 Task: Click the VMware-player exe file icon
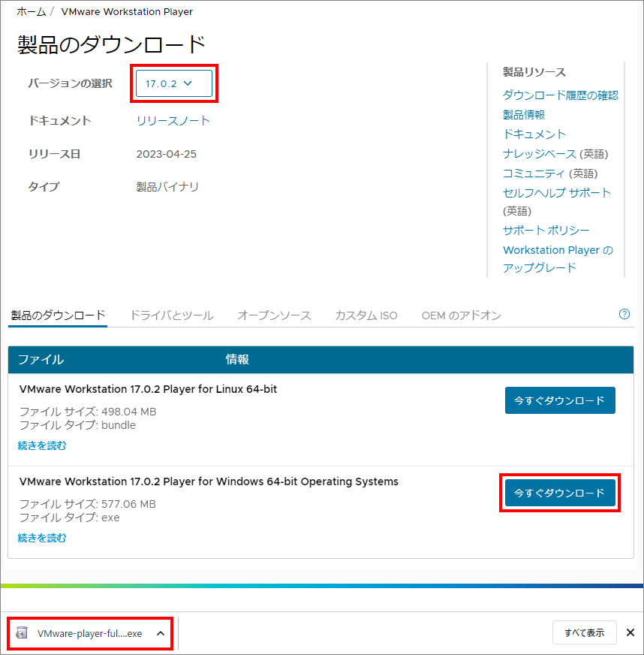click(x=22, y=633)
